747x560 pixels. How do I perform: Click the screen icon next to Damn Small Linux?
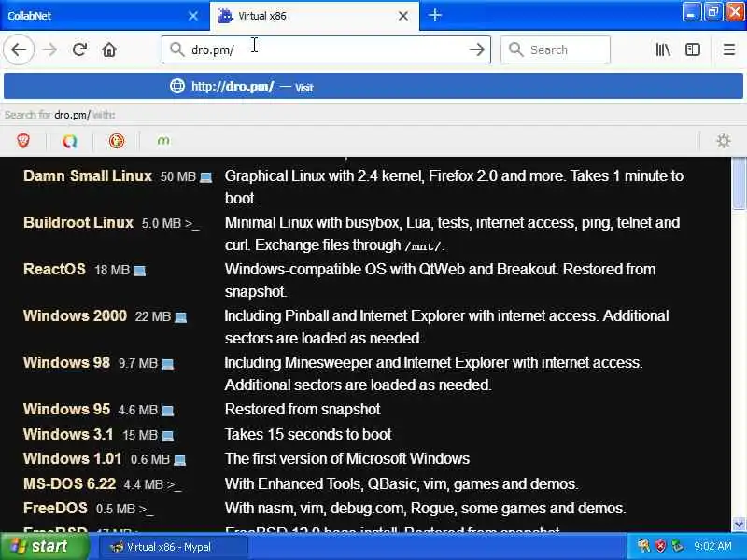[x=205, y=177]
